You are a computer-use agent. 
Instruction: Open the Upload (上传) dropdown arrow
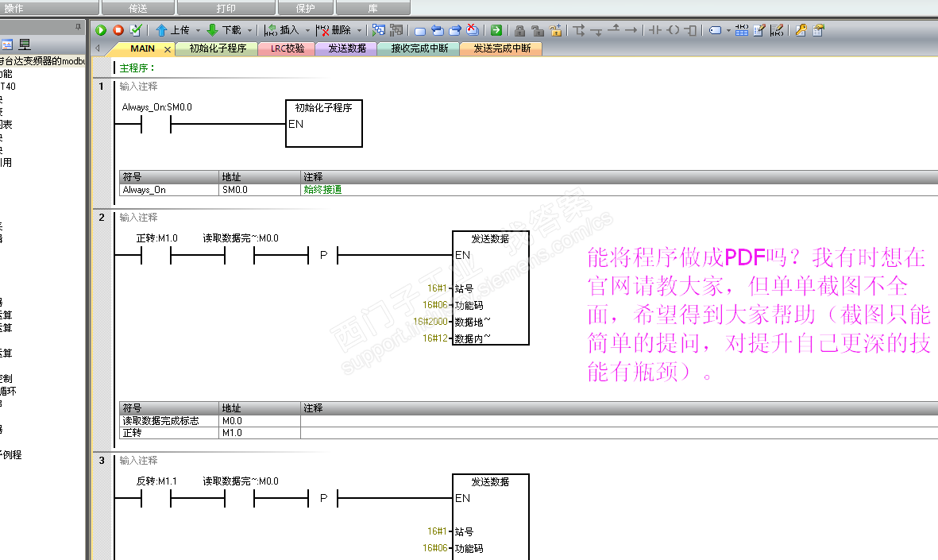point(198,30)
